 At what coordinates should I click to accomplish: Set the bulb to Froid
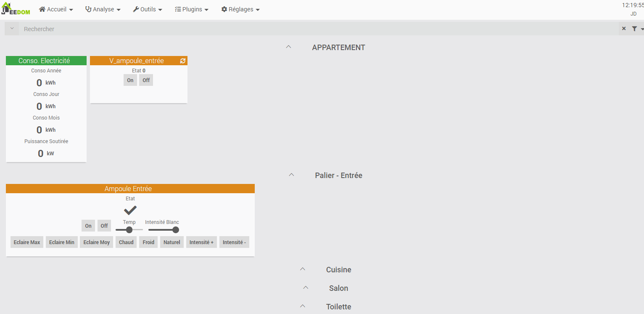(148, 242)
